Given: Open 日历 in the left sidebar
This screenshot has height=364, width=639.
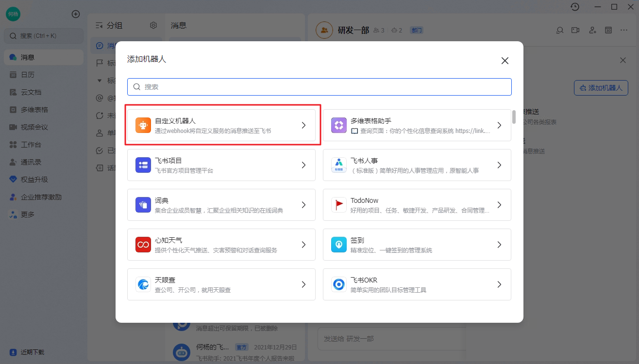Looking at the screenshot, I should pyautogui.click(x=27, y=75).
